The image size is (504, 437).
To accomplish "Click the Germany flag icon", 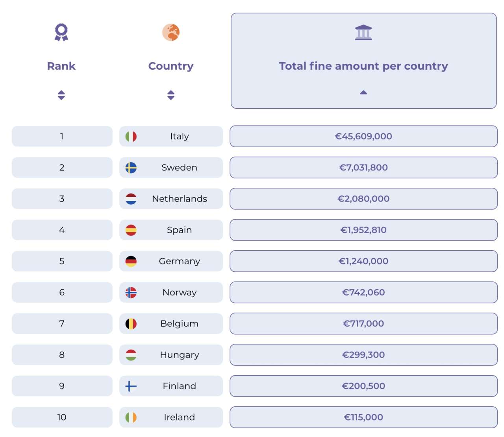I will (x=131, y=261).
